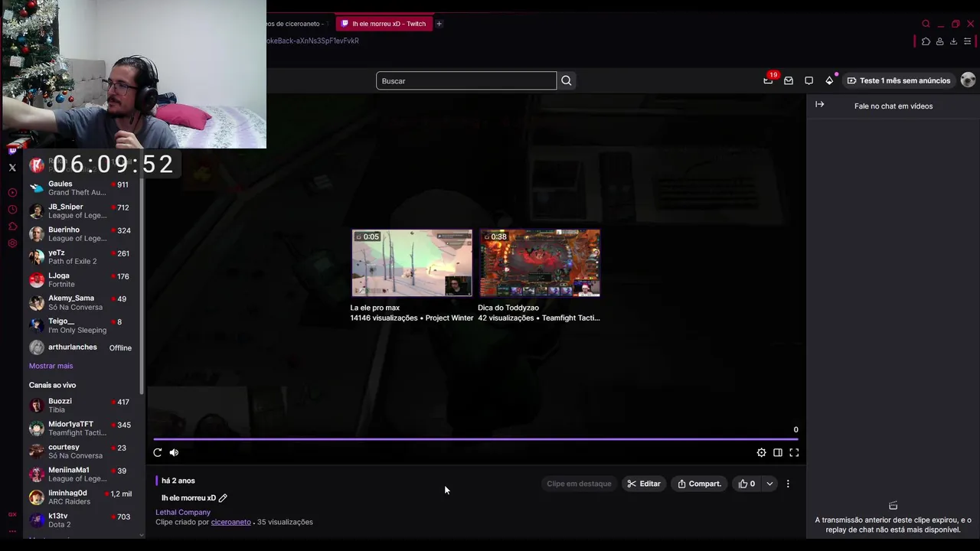
Task: Click the Editar clip button
Action: [644, 484]
